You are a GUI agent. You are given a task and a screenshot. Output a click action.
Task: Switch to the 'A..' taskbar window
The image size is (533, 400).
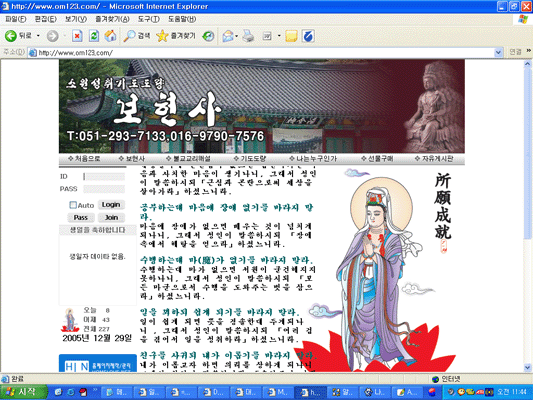[x=407, y=393]
